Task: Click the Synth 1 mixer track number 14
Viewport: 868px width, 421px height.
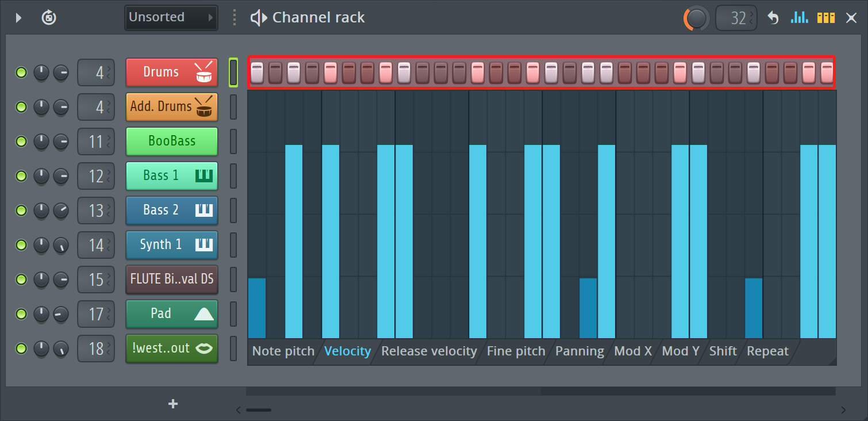Action: pyautogui.click(x=95, y=246)
